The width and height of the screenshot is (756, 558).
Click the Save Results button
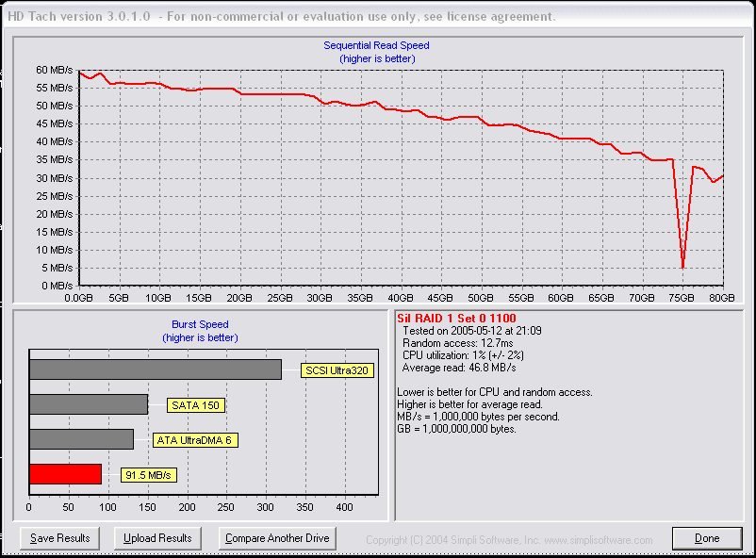(x=60, y=538)
